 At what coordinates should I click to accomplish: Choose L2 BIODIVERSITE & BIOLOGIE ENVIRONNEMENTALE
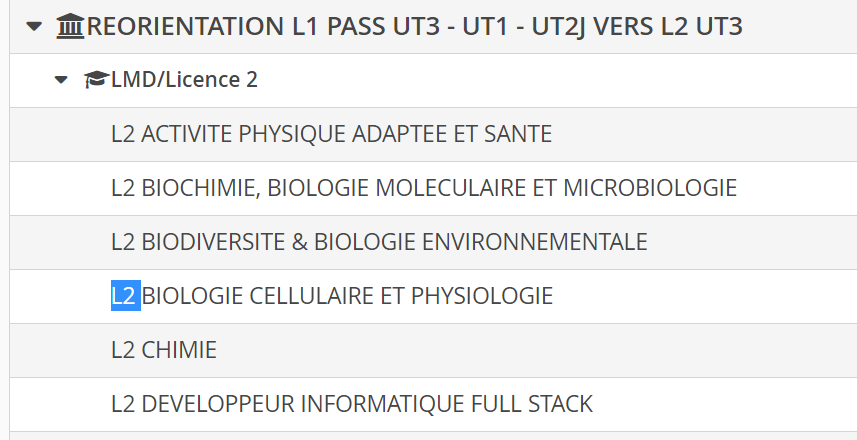coord(379,242)
